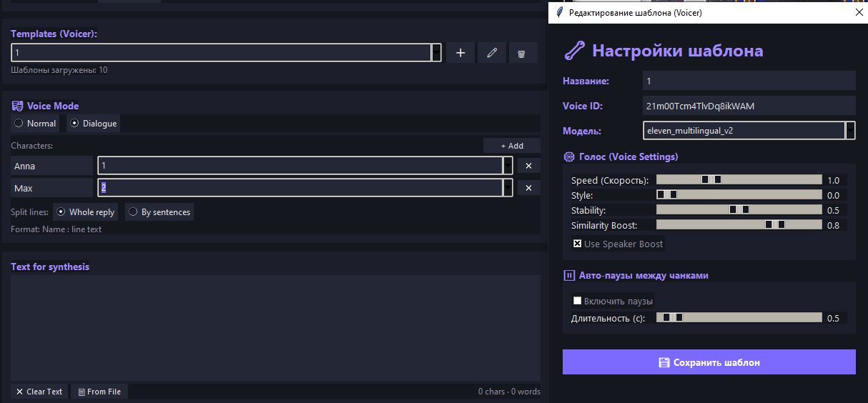Click the From File button
Viewport: 868px width, 403px height.
pyautogui.click(x=99, y=392)
